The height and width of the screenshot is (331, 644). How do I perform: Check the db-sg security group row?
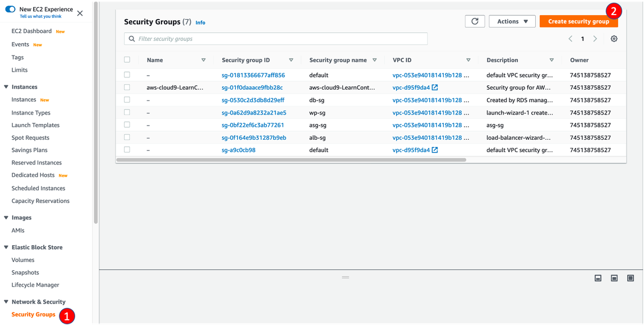[x=127, y=100]
